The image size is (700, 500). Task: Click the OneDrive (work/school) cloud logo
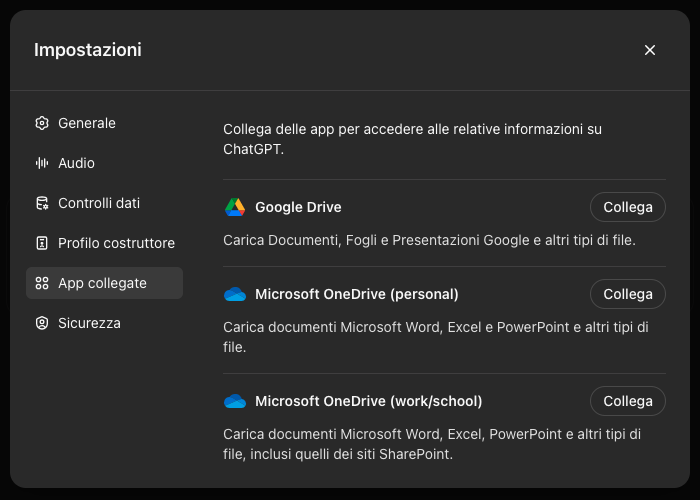(235, 401)
